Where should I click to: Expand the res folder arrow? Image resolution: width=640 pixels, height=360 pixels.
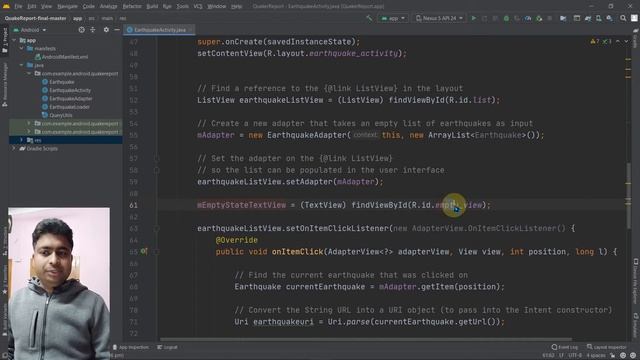(22, 140)
